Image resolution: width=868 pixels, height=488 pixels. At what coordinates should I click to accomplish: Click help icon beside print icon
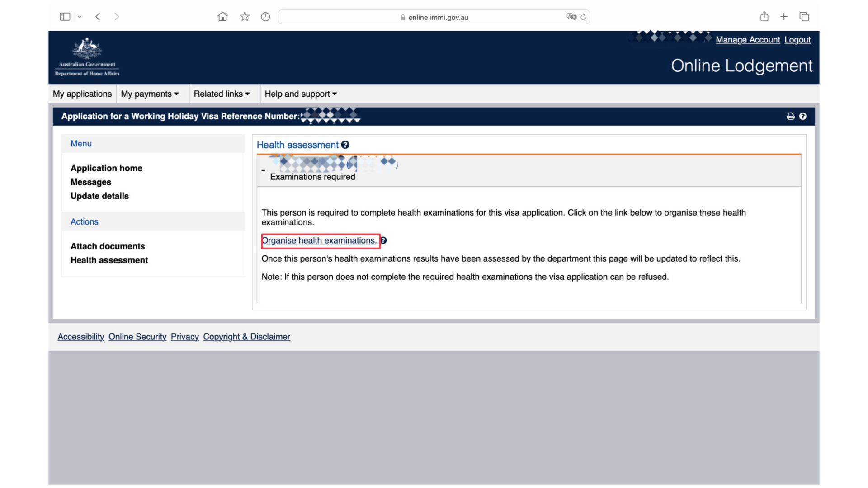pos(802,117)
